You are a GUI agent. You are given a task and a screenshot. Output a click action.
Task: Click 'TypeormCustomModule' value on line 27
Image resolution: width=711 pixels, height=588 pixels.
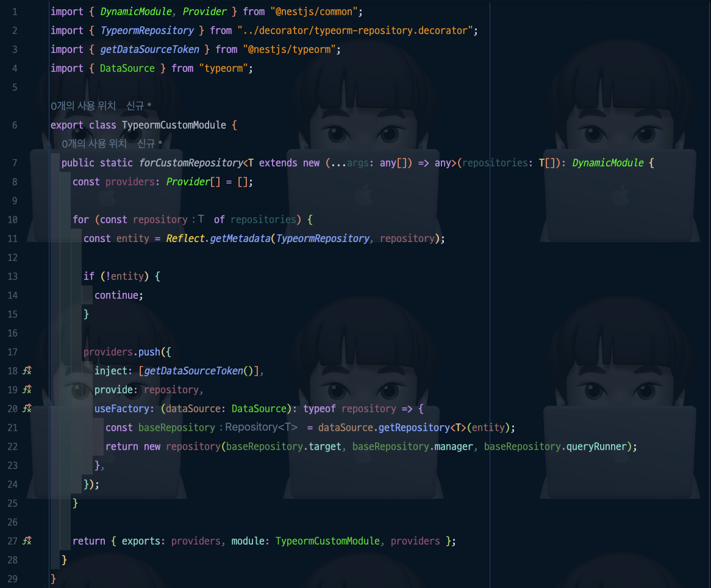point(327,541)
